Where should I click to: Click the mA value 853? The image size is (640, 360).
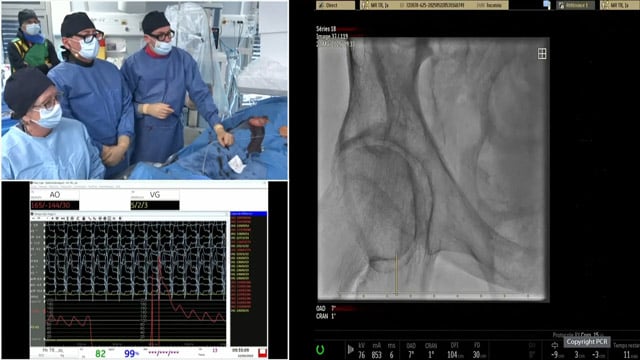pyautogui.click(x=376, y=355)
